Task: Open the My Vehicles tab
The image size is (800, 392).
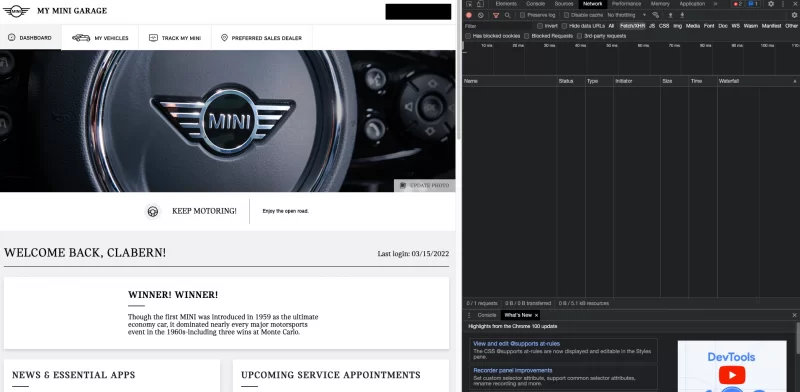Action: (100, 38)
